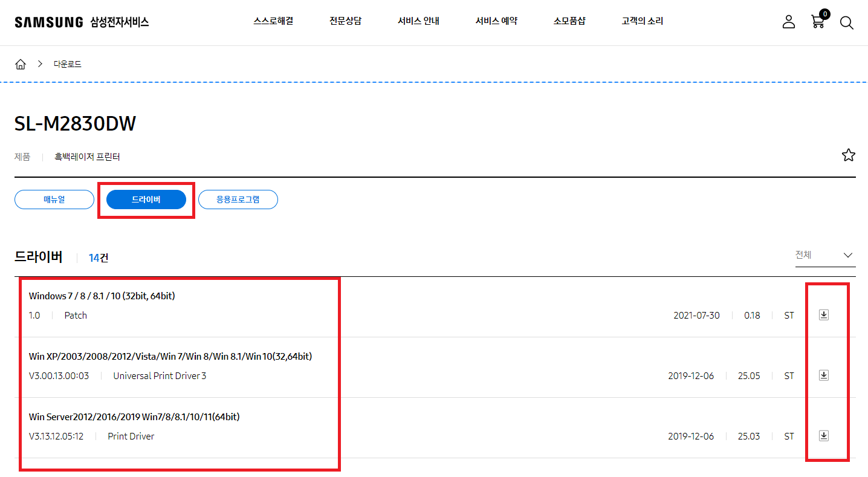
Task: Click version V3.00.13.00:03 text
Action: [x=59, y=375]
